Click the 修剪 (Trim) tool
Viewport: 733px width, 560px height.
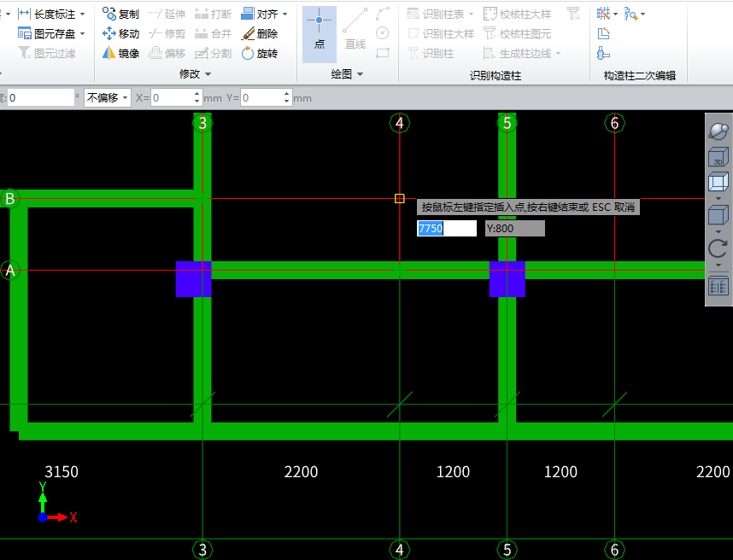(x=167, y=33)
